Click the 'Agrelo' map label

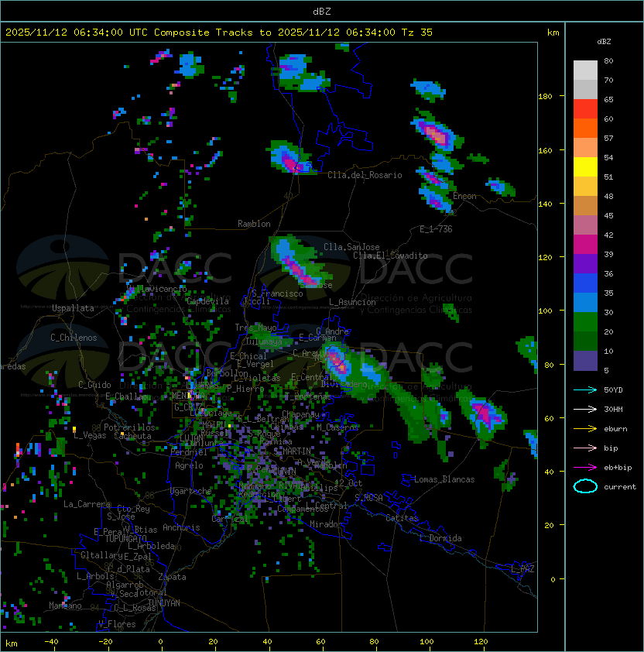tap(189, 465)
